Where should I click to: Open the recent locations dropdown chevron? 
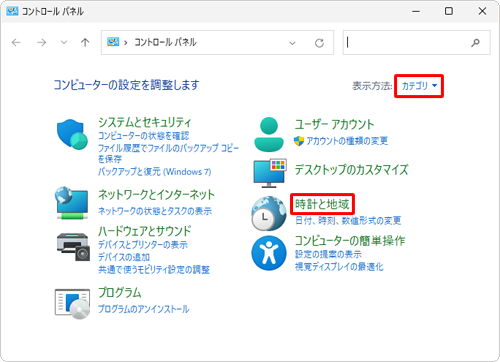click(x=64, y=42)
